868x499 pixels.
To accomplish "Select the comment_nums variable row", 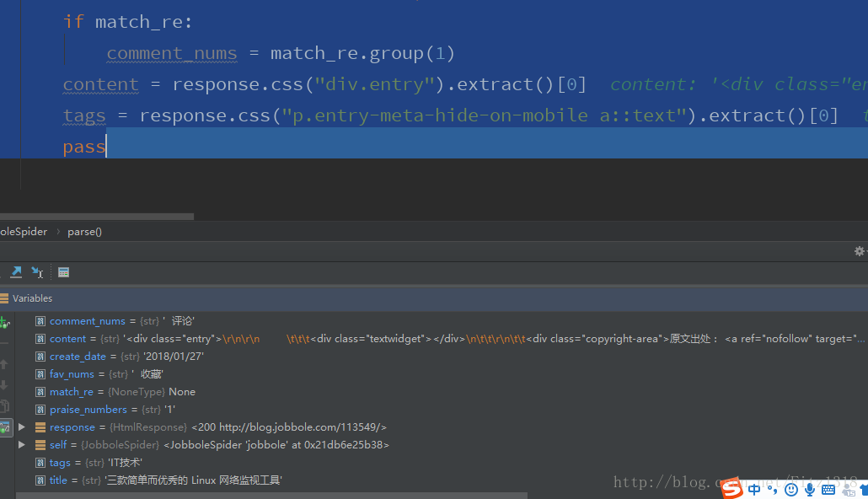I will click(x=442, y=320).
